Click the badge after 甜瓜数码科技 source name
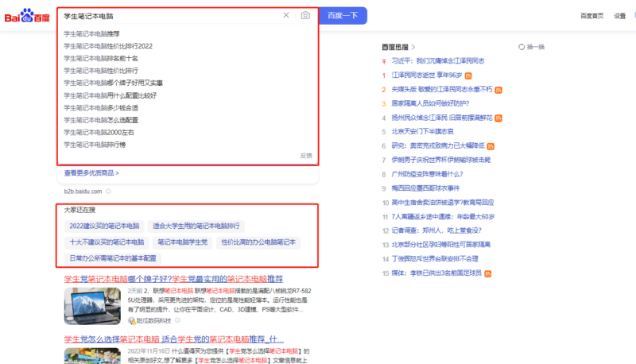The image size is (636, 364). [177, 320]
